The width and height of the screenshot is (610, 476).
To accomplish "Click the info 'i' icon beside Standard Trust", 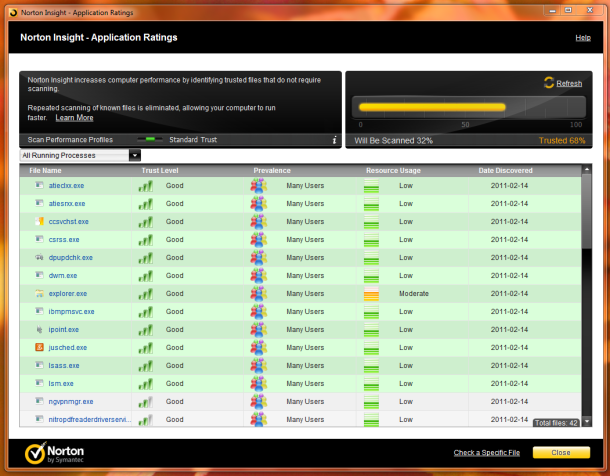I will [334, 140].
